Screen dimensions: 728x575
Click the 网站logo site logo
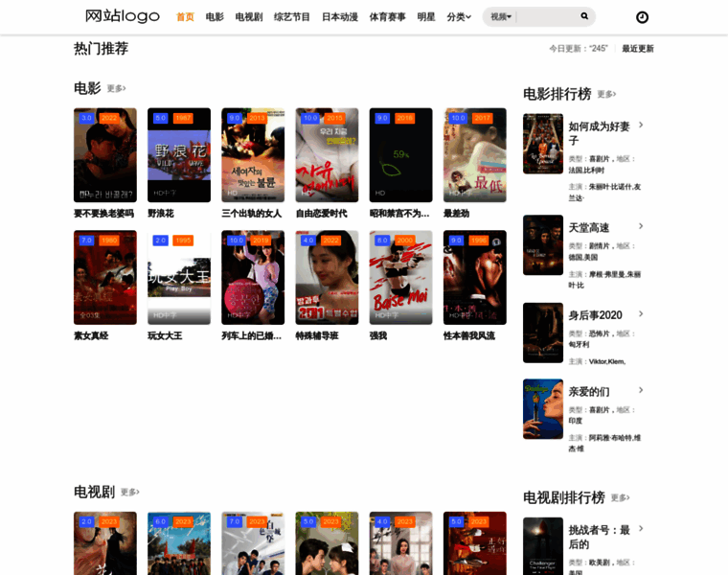click(x=123, y=16)
